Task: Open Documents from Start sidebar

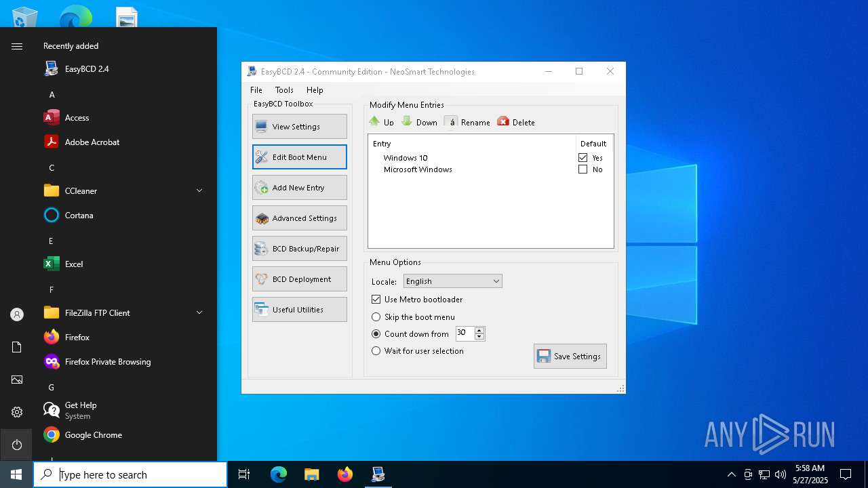Action: pyautogui.click(x=17, y=347)
